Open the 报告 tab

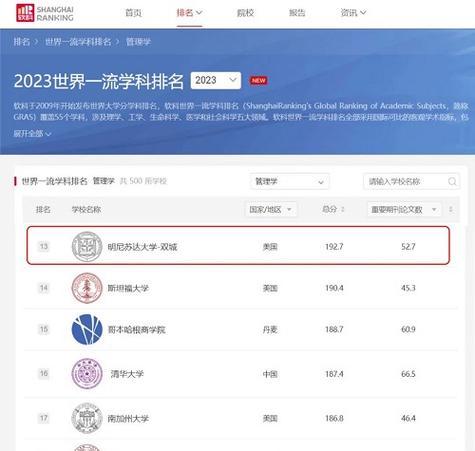coord(297,13)
